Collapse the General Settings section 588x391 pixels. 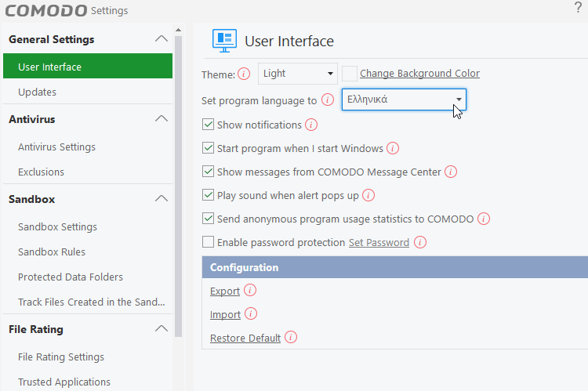(162, 38)
